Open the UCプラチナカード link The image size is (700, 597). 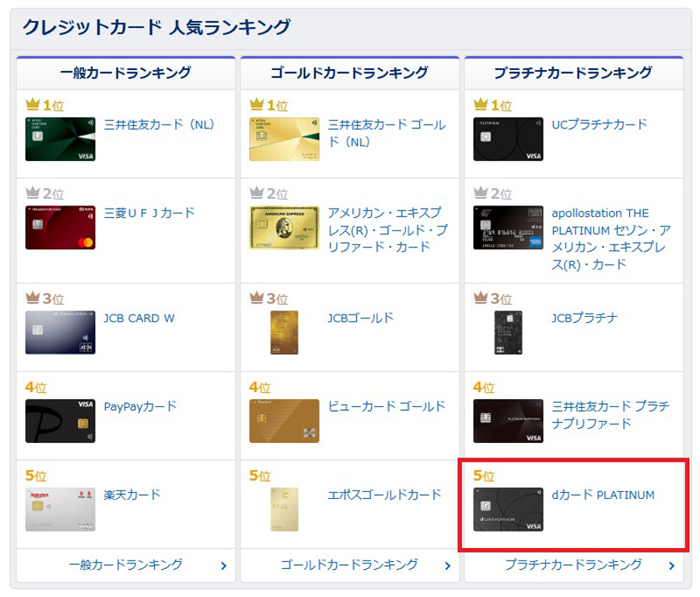[599, 125]
